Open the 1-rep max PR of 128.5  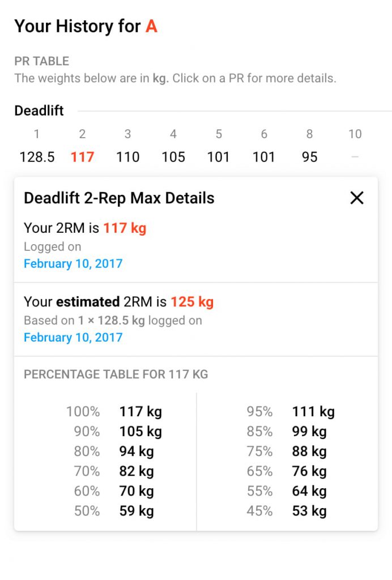[36, 157]
